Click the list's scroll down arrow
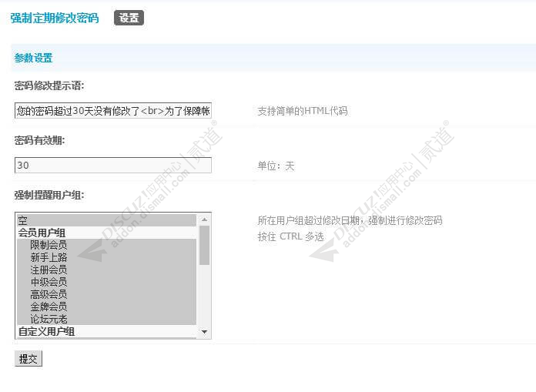 coord(204,332)
